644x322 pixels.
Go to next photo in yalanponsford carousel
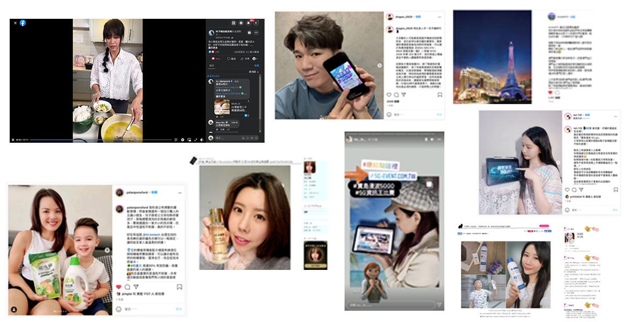(x=106, y=251)
